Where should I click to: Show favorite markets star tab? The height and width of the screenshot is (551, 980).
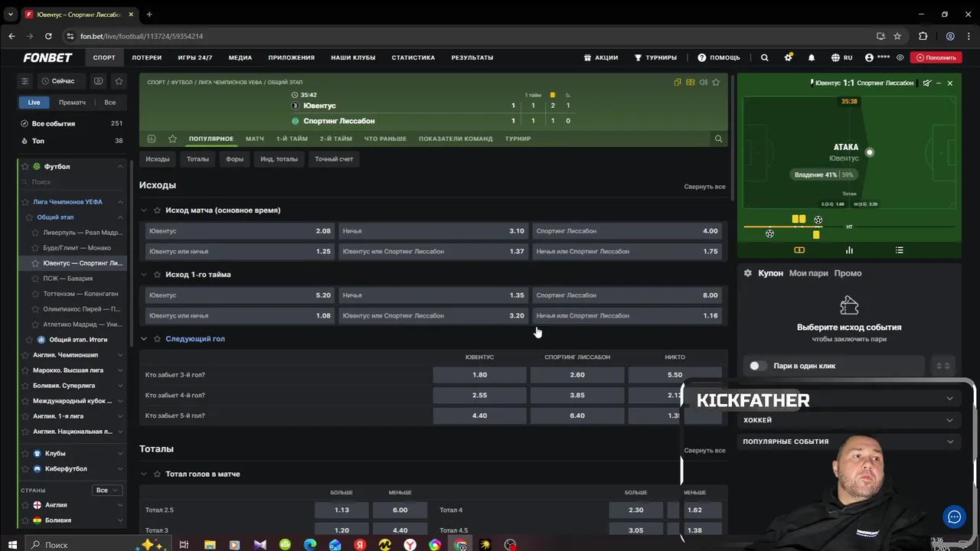pos(172,139)
